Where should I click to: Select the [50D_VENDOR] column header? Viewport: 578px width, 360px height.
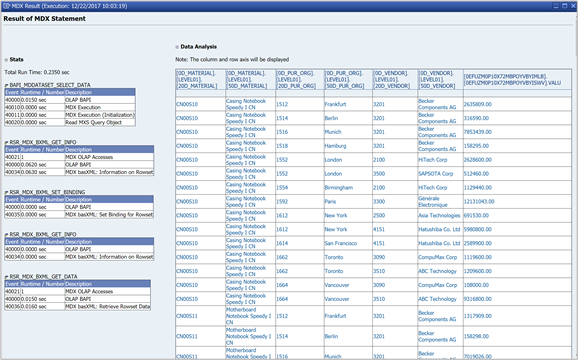pos(441,79)
